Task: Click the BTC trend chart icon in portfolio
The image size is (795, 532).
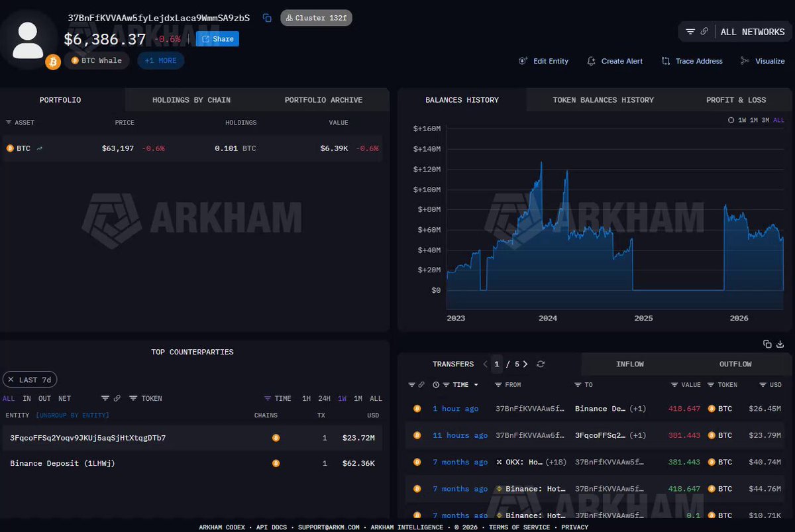Action: pyautogui.click(x=40, y=148)
